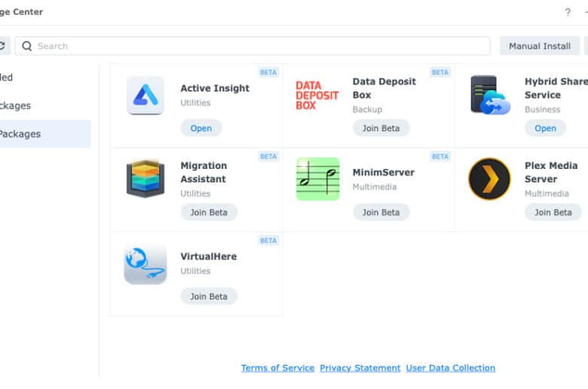
Task: Open the Privacy Statement link
Action: (360, 368)
